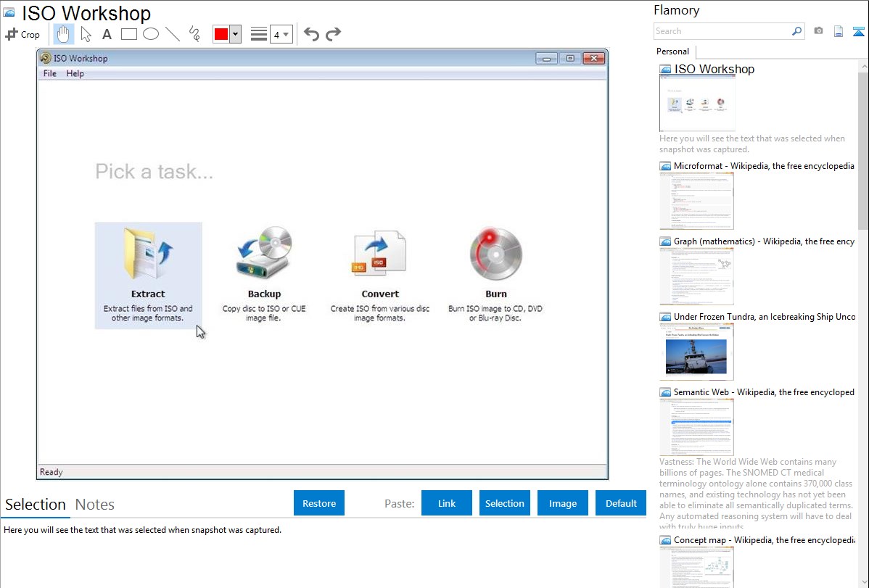Click the Paste Link button
Viewport: 869px width, 588px height.
447,503
